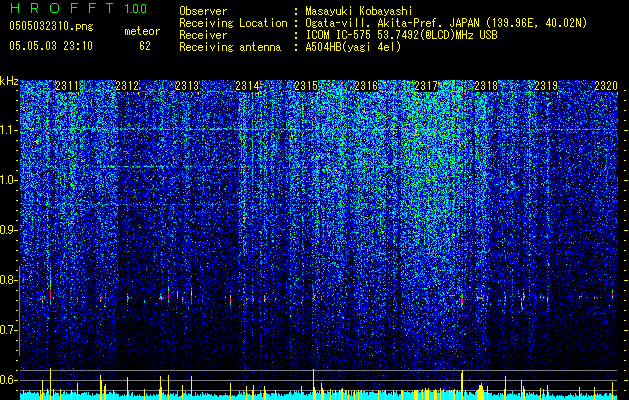Click the 0.9 frequency axis label
This screenshot has width=629, height=400.
pyautogui.click(x=9, y=230)
